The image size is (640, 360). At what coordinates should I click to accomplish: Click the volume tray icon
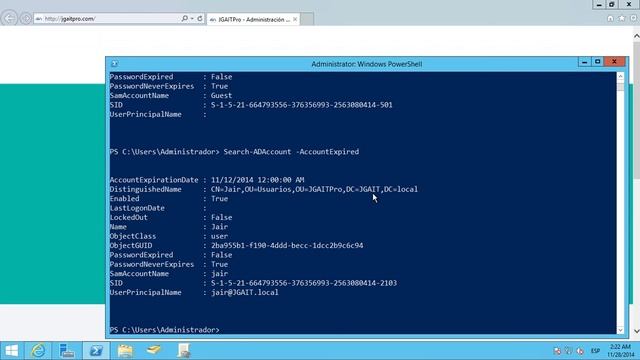(580, 351)
